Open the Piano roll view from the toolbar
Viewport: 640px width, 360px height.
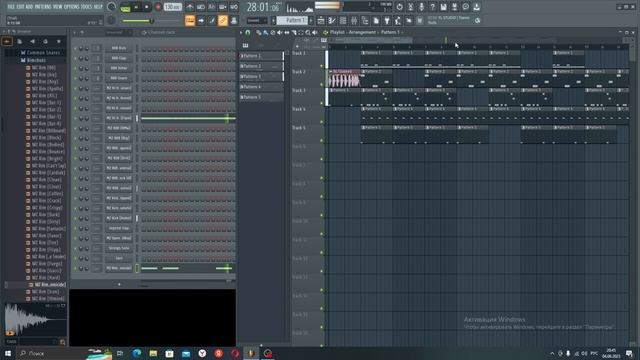tap(332, 20)
